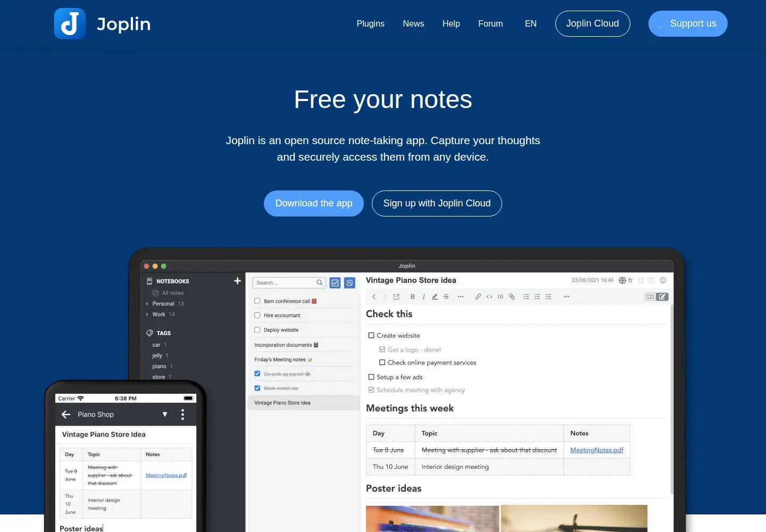Tick the Create website checkbox
The width and height of the screenshot is (766, 532).
tap(371, 335)
